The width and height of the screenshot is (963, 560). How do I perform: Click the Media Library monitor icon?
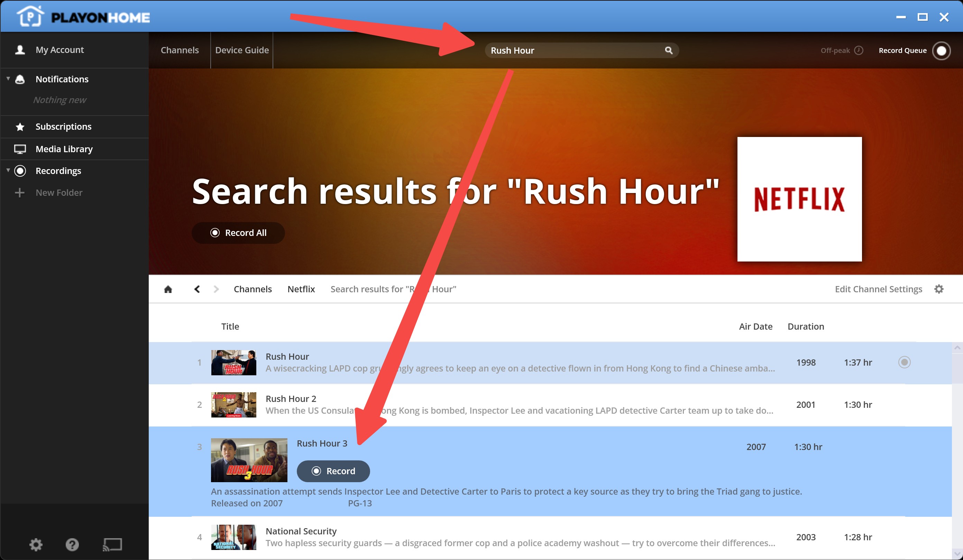(20, 149)
